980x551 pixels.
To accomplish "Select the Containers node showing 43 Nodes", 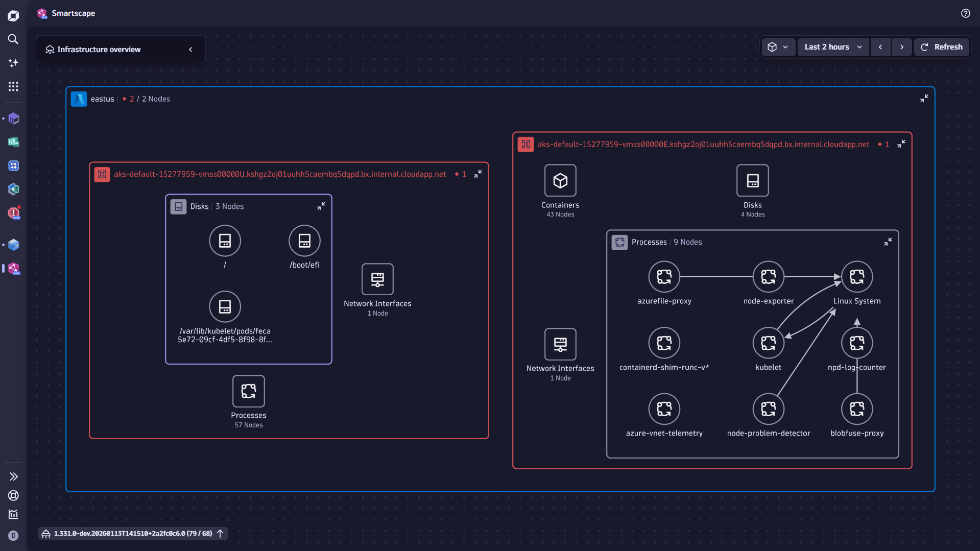I will (560, 180).
